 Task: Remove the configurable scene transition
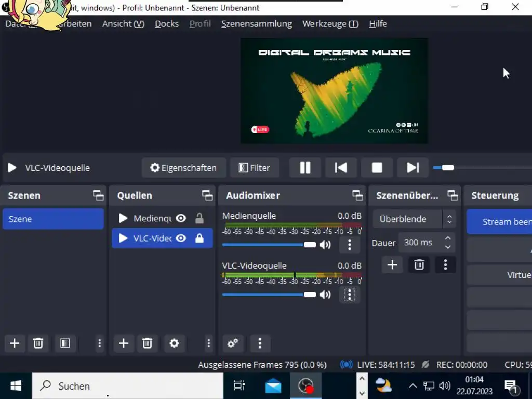click(419, 264)
